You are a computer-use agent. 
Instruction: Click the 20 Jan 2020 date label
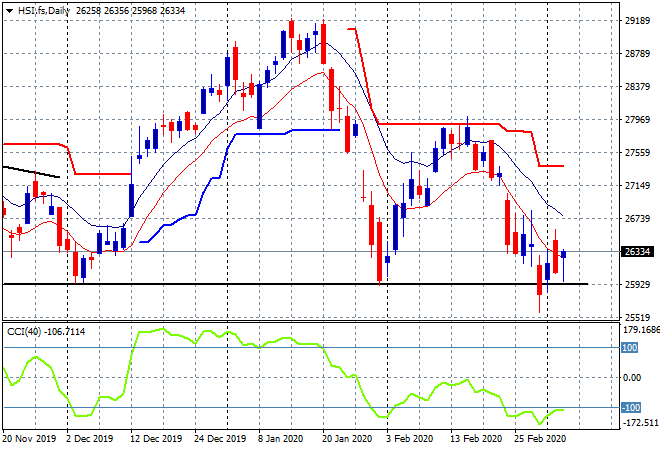(347, 439)
